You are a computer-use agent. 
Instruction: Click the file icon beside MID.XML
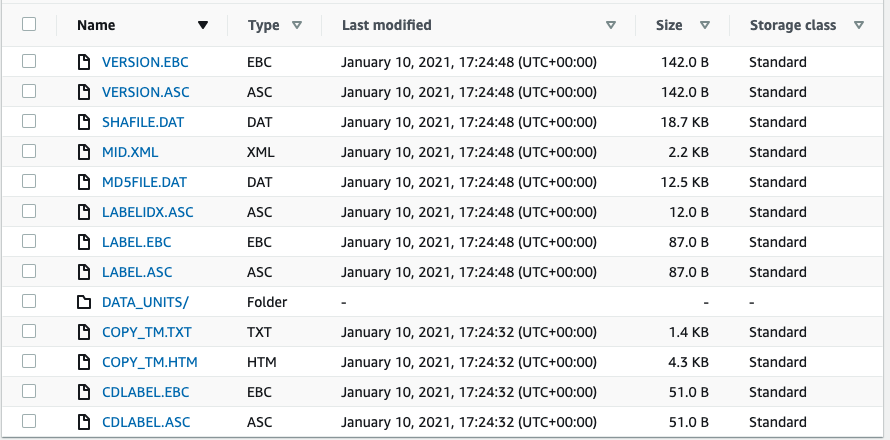[x=84, y=152]
